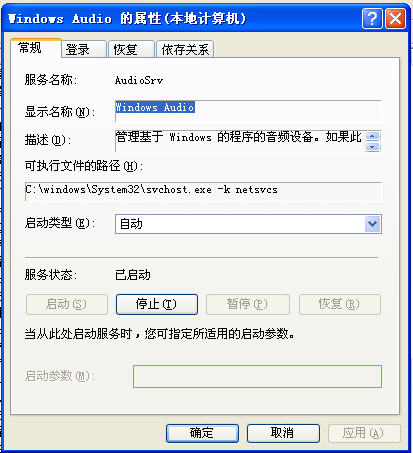Confirm with the 确定 button
413x453 pixels.
click(202, 433)
